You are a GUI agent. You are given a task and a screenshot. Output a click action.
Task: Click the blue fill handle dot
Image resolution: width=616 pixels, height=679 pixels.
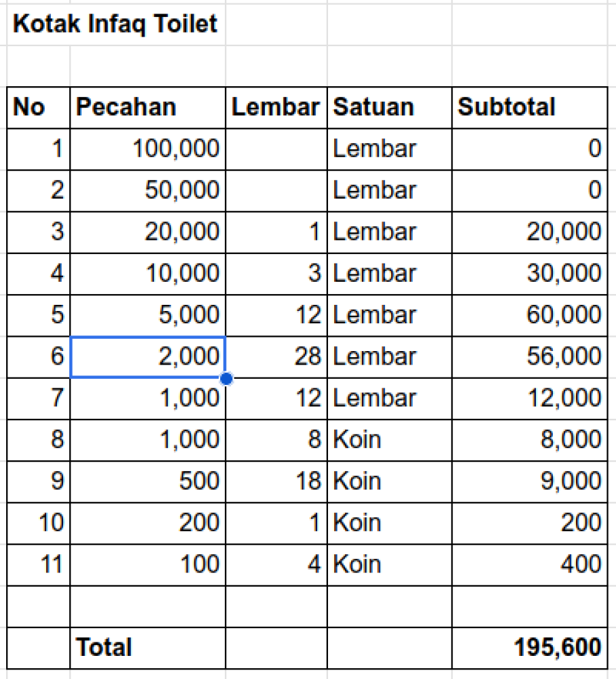[x=226, y=378]
